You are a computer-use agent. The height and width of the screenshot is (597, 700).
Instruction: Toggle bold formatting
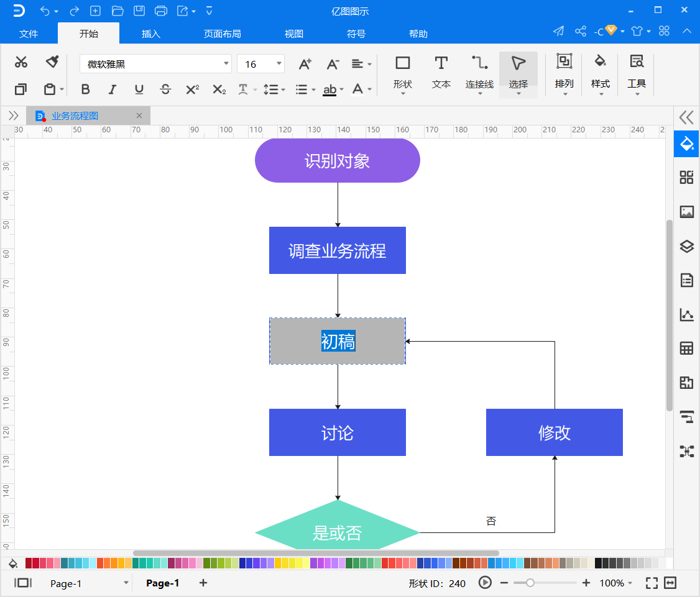click(x=85, y=89)
